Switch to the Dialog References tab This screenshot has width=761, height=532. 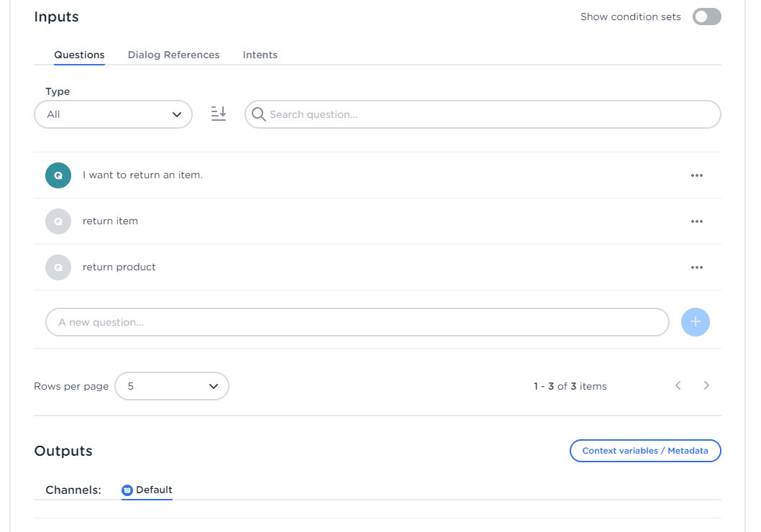click(173, 55)
